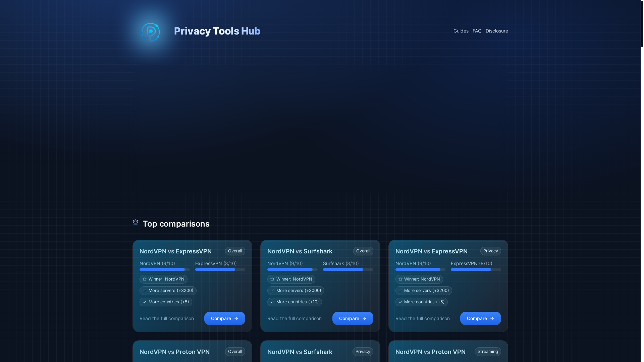Open the Guides navigation link
This screenshot has height=362, width=644.
click(x=461, y=31)
